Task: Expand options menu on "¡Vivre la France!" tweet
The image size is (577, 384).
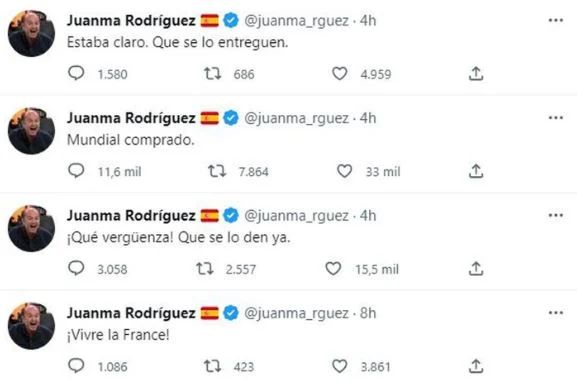Action: 556,313
